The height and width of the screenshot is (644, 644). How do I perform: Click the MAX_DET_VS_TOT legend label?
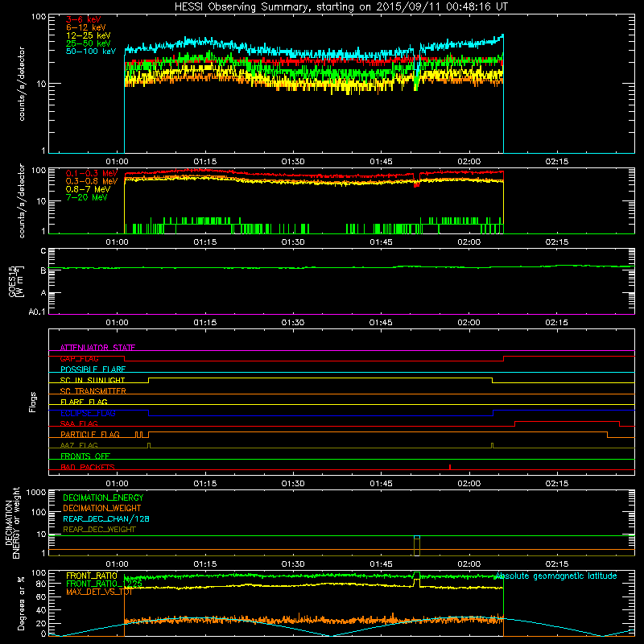click(99, 592)
